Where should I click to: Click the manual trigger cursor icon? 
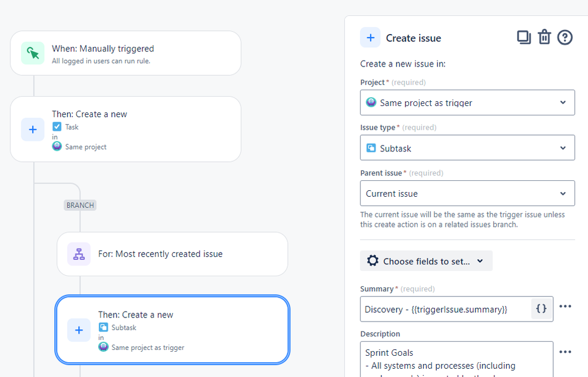(x=32, y=53)
